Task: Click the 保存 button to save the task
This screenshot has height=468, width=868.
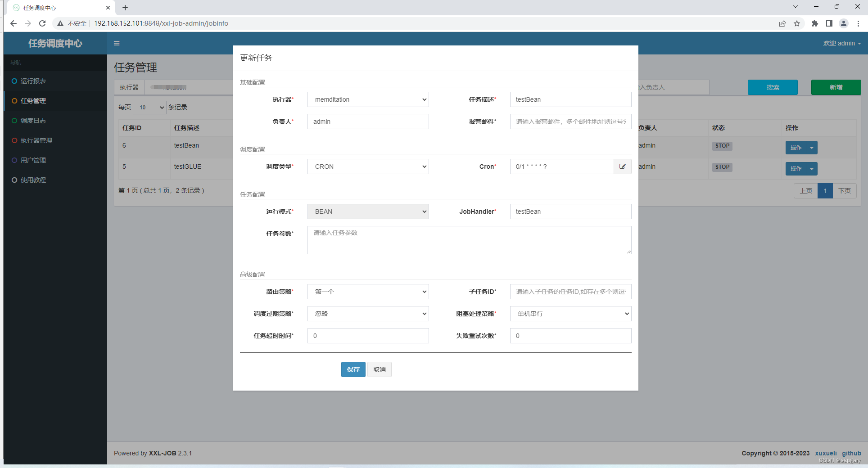Action: click(353, 369)
